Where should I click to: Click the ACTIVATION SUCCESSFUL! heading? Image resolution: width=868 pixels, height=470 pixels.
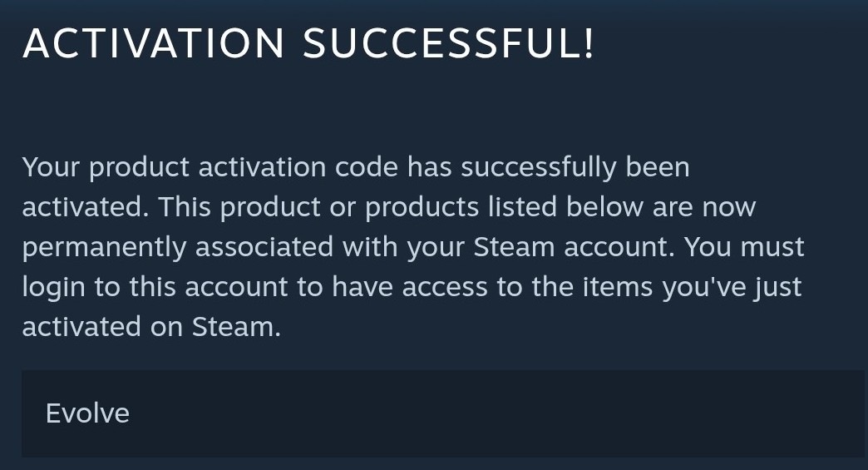pyautogui.click(x=308, y=43)
